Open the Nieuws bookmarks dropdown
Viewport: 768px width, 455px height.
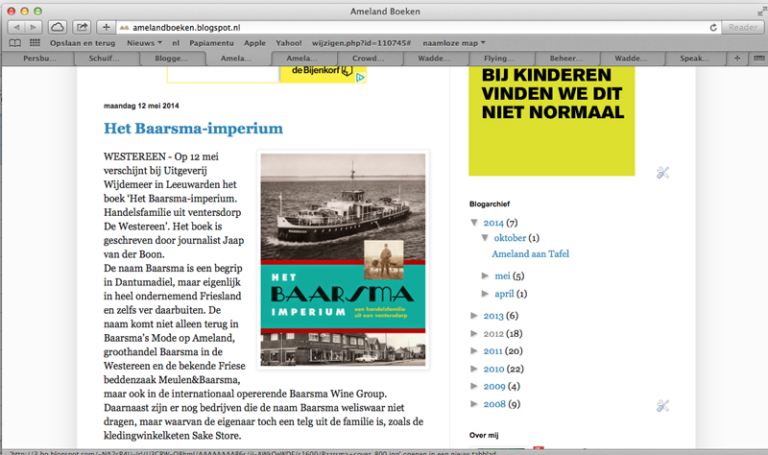click(x=144, y=43)
